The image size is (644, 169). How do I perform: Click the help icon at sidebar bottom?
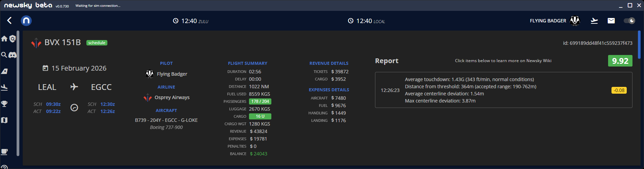[4, 167]
